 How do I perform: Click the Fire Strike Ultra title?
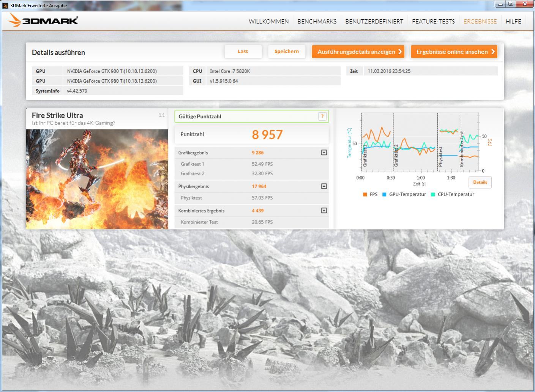[x=57, y=115]
